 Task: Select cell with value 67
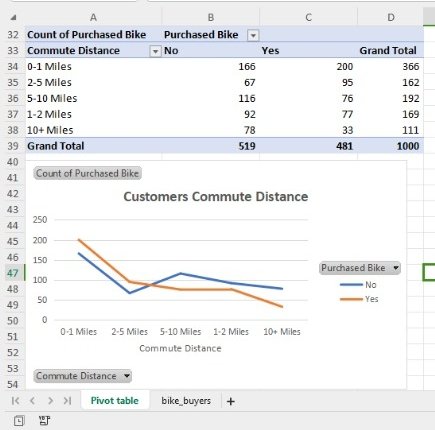pos(211,82)
